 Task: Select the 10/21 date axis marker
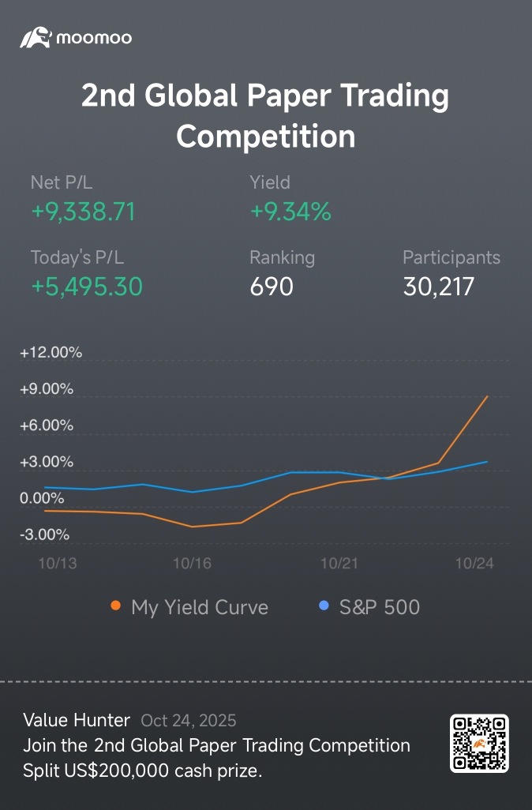click(340, 563)
